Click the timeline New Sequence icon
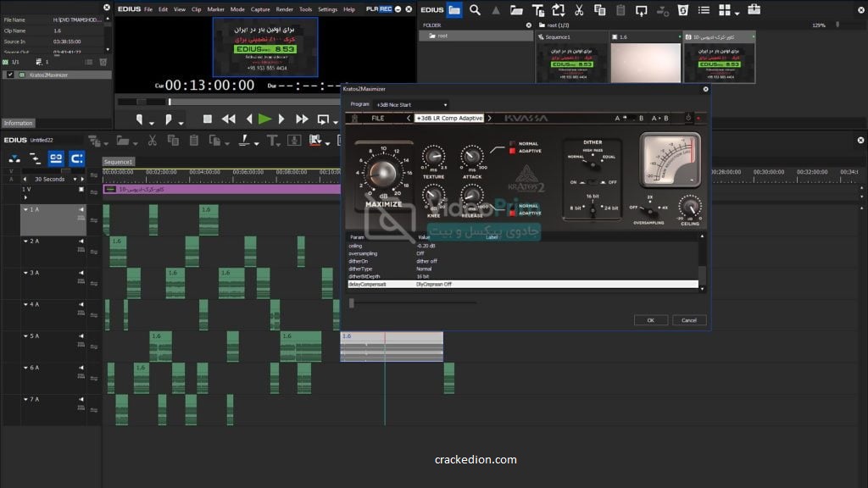 93,141
